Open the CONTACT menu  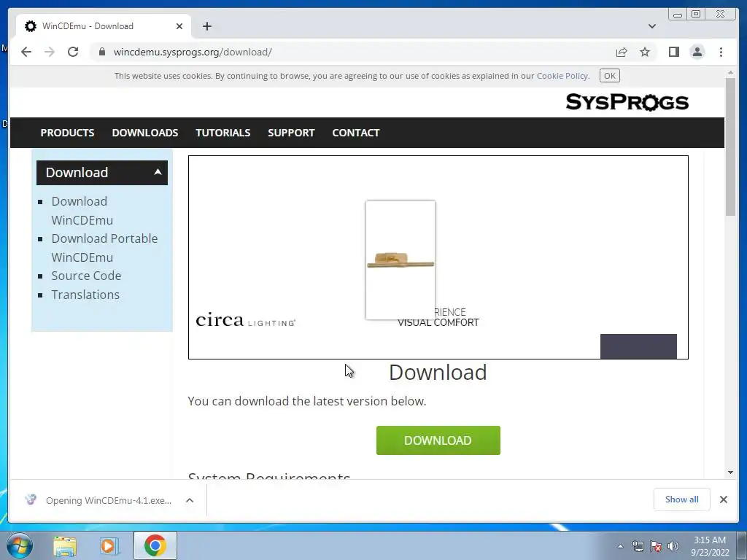point(356,133)
